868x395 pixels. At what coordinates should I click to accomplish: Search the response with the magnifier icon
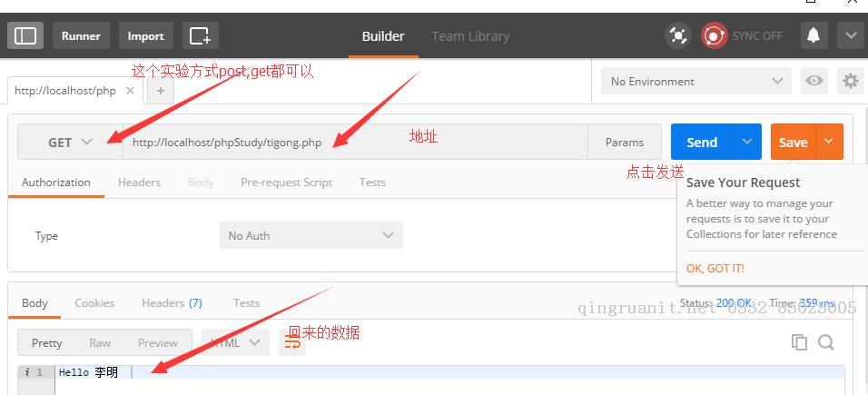pyautogui.click(x=826, y=342)
